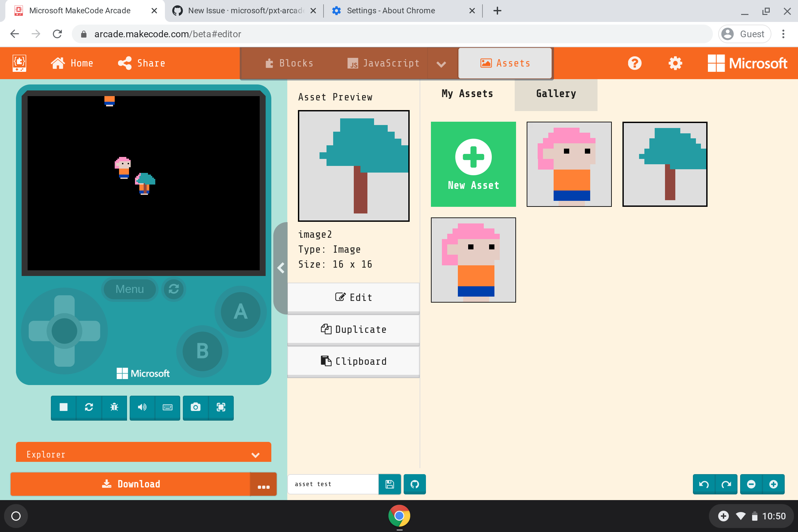Mute simulator sound
798x532 pixels.
[x=142, y=408]
